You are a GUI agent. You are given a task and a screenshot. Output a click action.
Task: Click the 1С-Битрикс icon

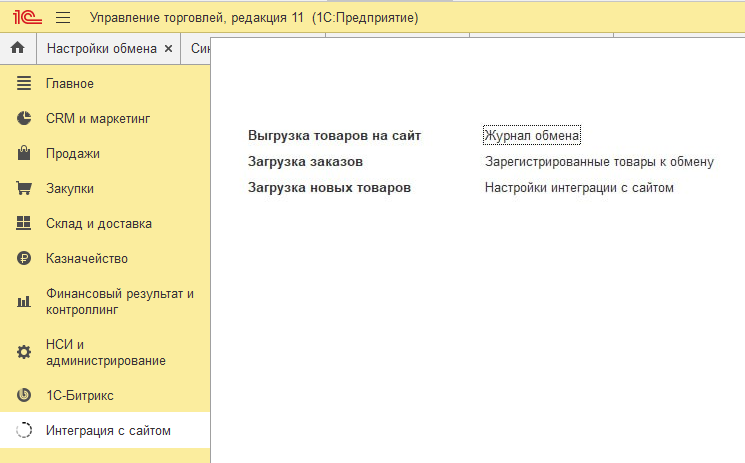(x=24, y=395)
